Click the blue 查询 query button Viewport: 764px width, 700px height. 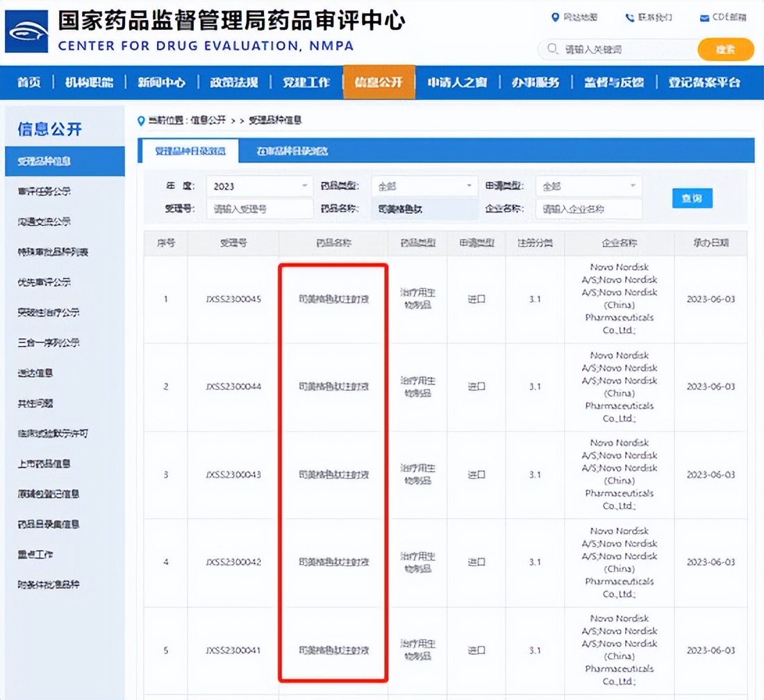click(692, 198)
